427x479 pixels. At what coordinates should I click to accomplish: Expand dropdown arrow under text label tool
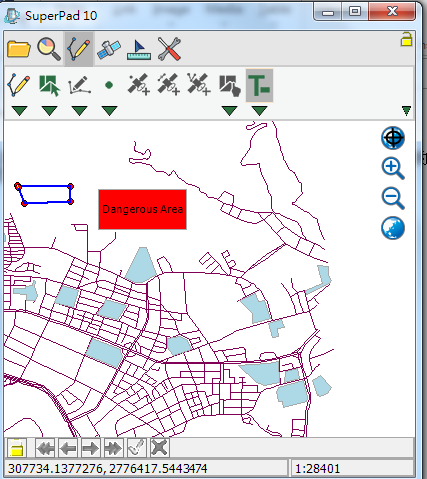259,110
